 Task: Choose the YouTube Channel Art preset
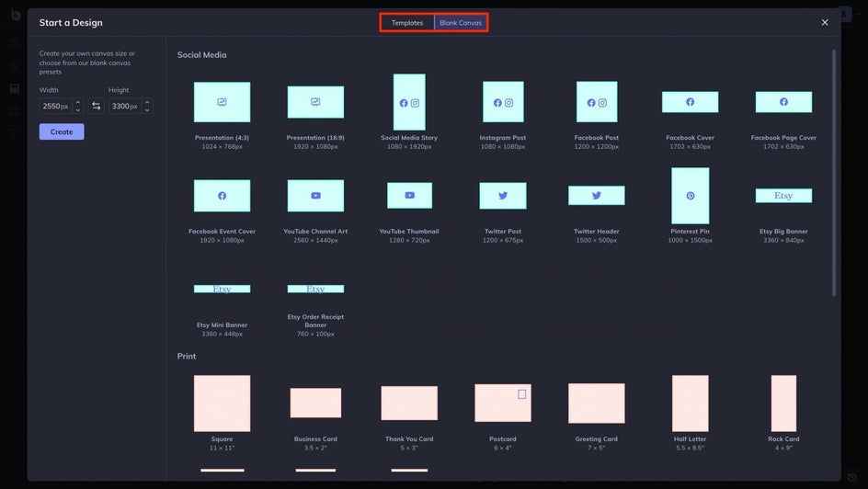315,195
